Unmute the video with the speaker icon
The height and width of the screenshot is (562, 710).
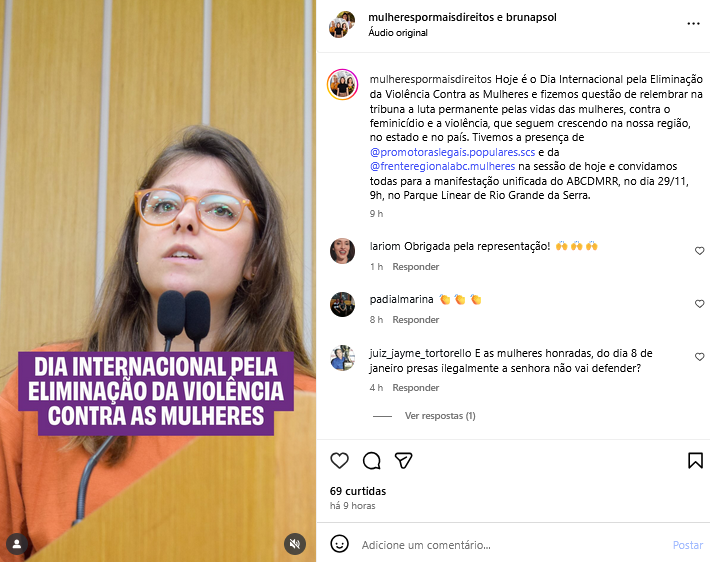point(295,543)
